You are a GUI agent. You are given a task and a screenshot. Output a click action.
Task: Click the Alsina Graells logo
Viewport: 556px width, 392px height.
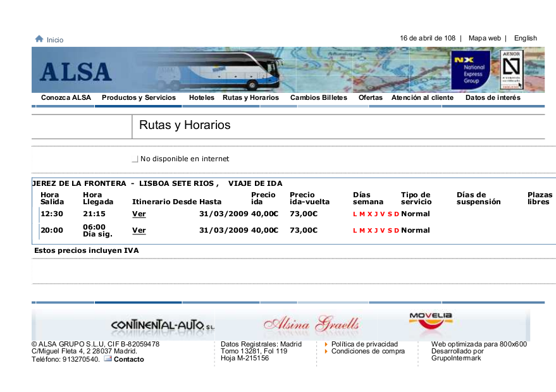coord(311,324)
